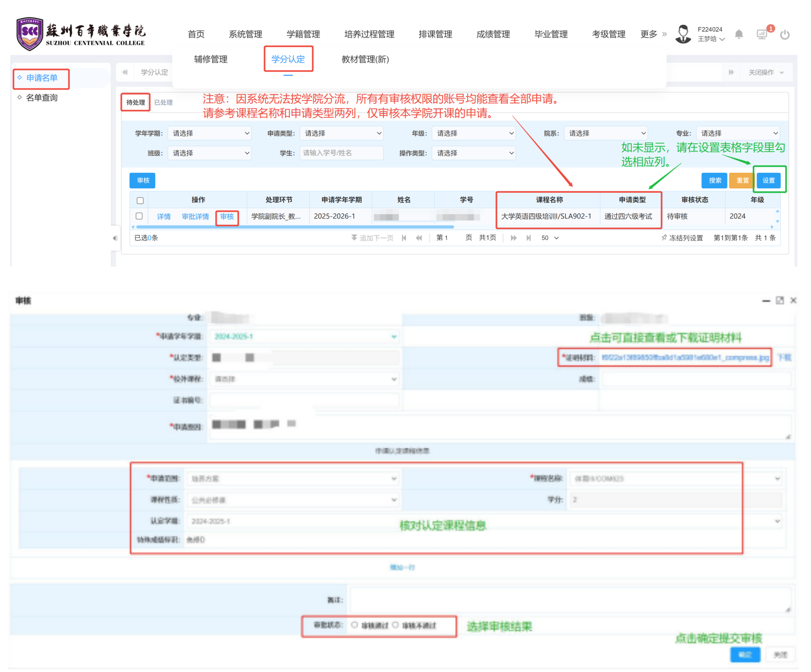Open the monitor message icon with badge
The image size is (811, 672).
point(762,34)
